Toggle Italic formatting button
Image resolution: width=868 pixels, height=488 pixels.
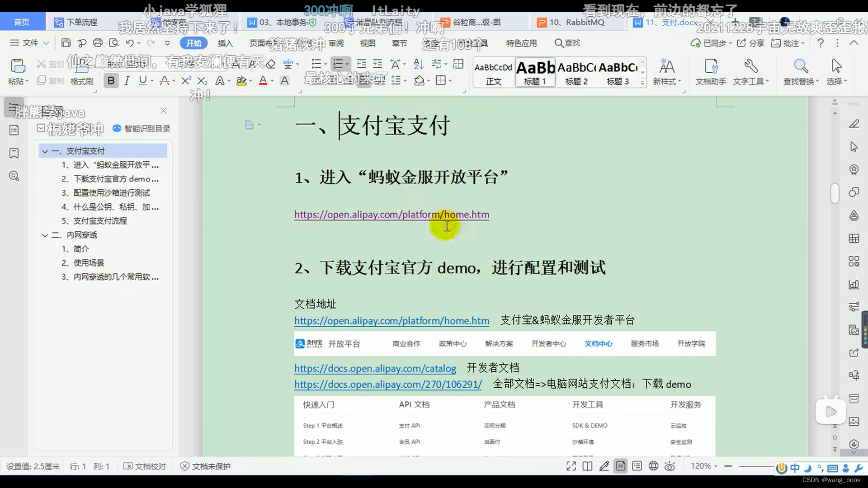tap(127, 81)
